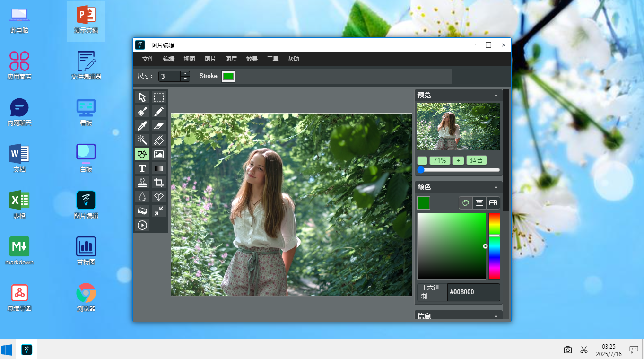Open the green Stroke color swatch

point(228,76)
